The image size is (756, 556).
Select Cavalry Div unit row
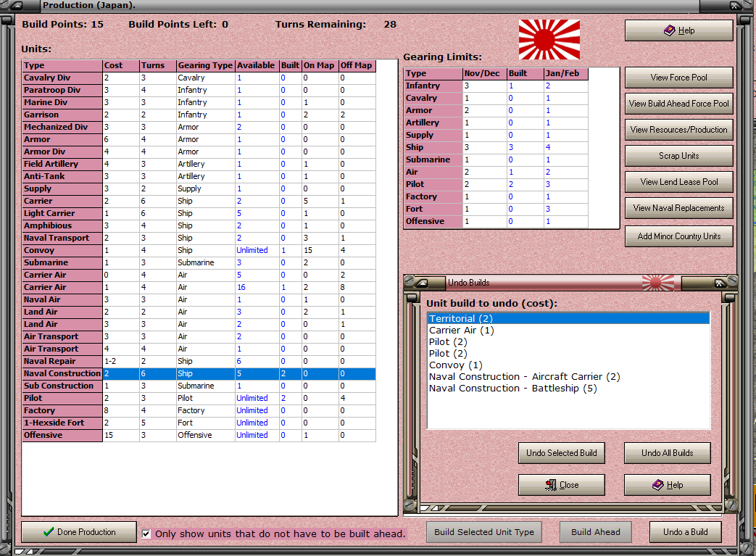coord(199,78)
